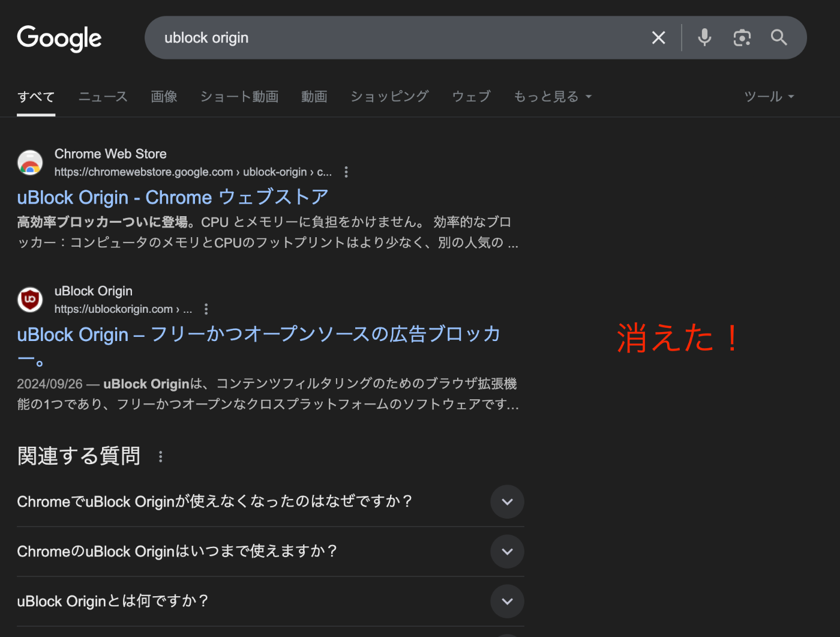Viewport: 840px width, 637px height.
Task: Open the ショート動画 tab
Action: pos(239,97)
